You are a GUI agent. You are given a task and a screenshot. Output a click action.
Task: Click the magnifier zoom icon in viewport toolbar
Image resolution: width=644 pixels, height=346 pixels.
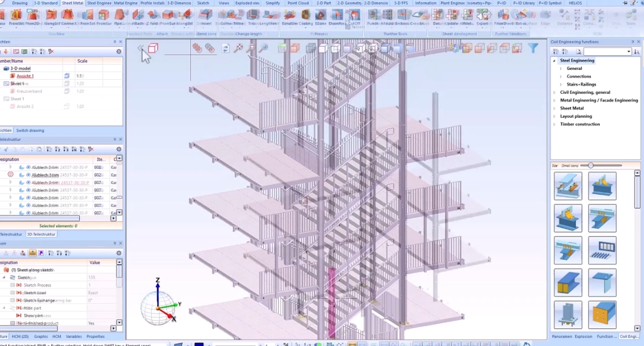tap(263, 48)
